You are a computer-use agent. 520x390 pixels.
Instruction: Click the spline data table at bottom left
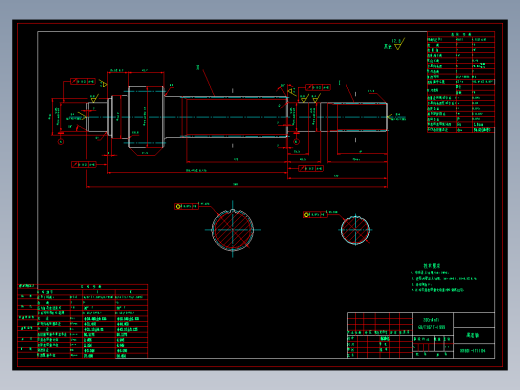pos(83,321)
